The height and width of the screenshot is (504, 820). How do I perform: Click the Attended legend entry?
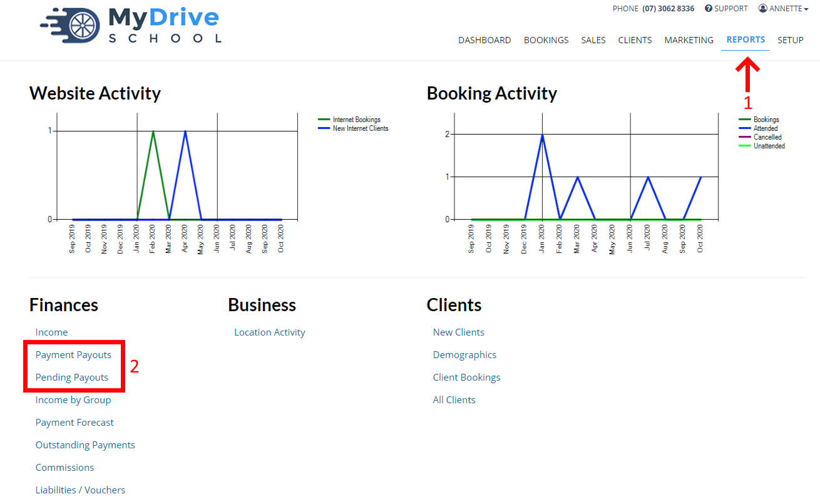(x=759, y=128)
